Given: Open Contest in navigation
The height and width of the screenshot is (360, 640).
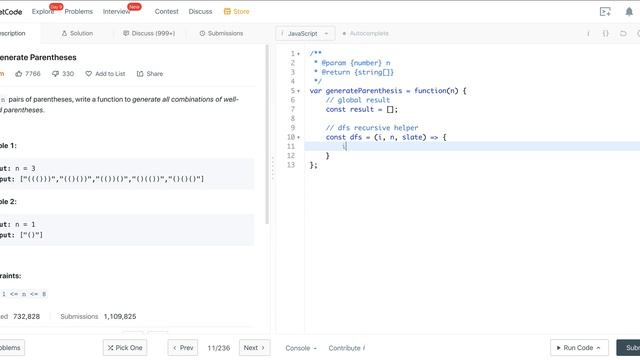Looking at the screenshot, I should [x=167, y=11].
